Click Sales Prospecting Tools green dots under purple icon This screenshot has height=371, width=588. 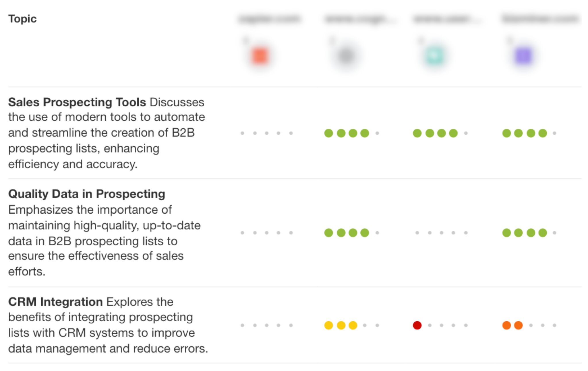tap(525, 133)
